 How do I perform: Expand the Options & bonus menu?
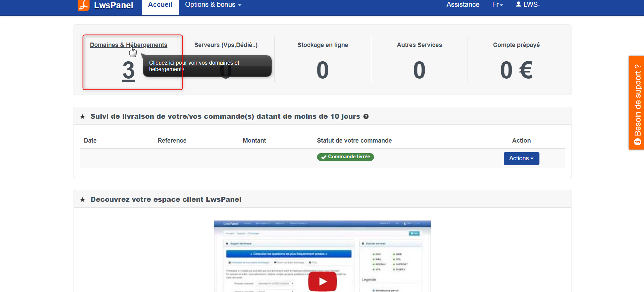[x=213, y=5]
